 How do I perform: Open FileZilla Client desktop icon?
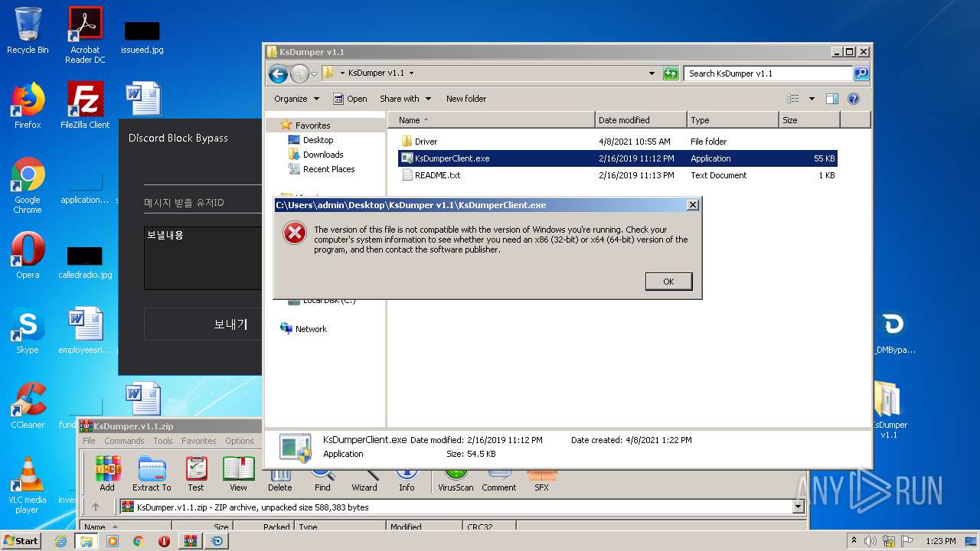[85, 106]
